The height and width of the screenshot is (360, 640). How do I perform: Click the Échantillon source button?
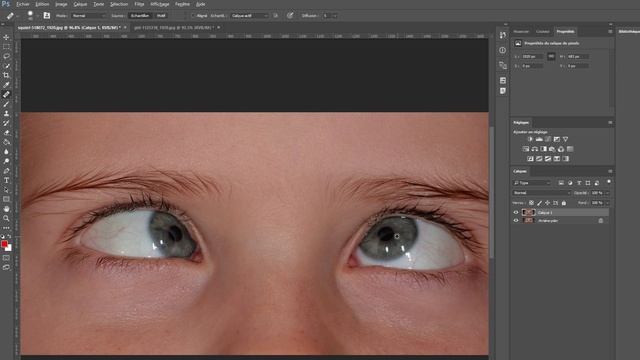click(140, 16)
